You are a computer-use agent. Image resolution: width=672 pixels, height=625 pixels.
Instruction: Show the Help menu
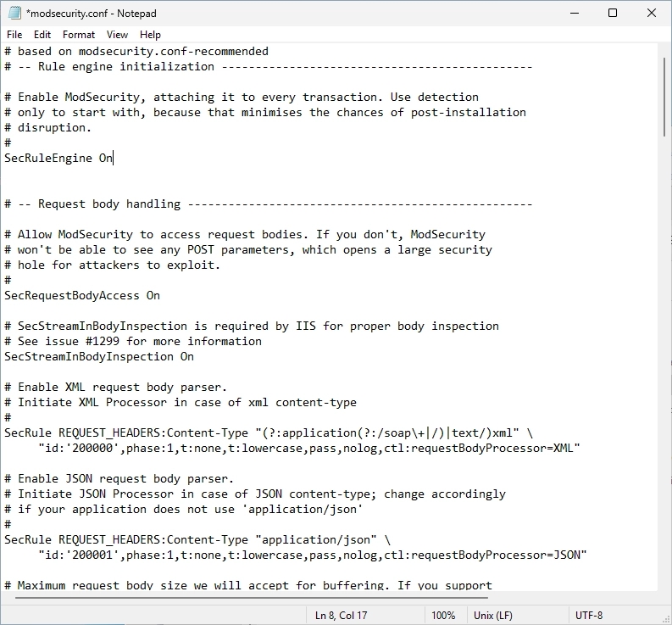(150, 35)
